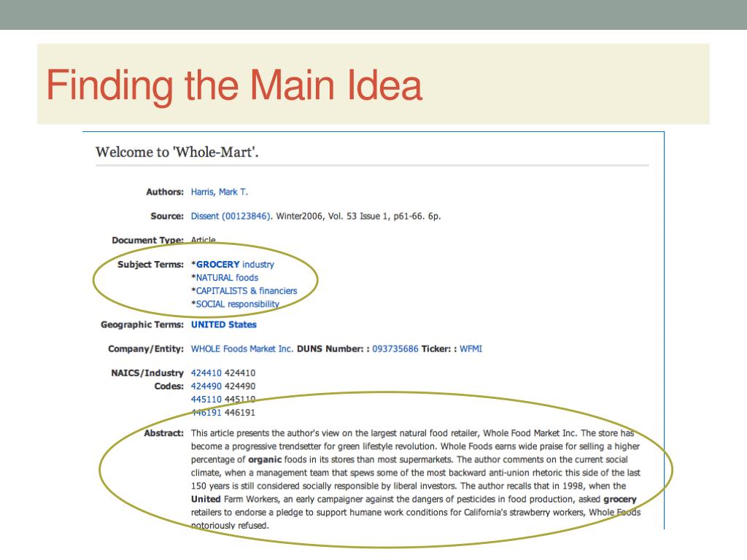Select the GROCERY industry subject term
The height and width of the screenshot is (560, 747).
point(235,264)
